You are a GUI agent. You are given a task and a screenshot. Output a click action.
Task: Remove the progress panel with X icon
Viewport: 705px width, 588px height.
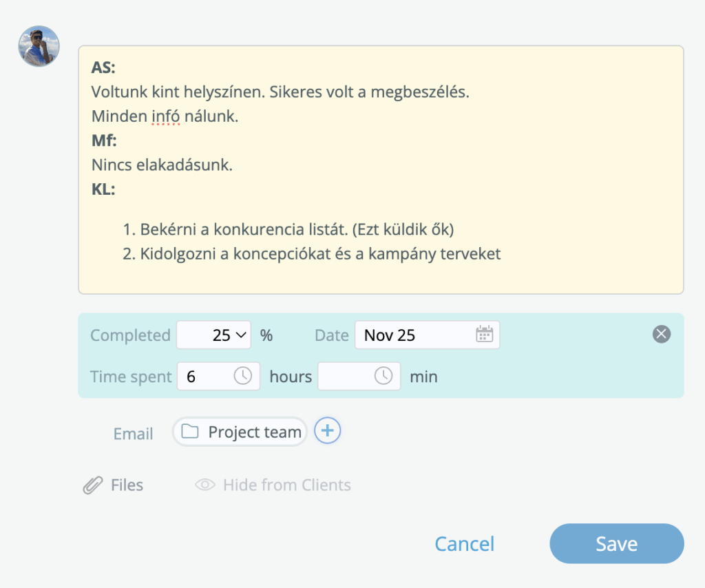pyautogui.click(x=661, y=335)
